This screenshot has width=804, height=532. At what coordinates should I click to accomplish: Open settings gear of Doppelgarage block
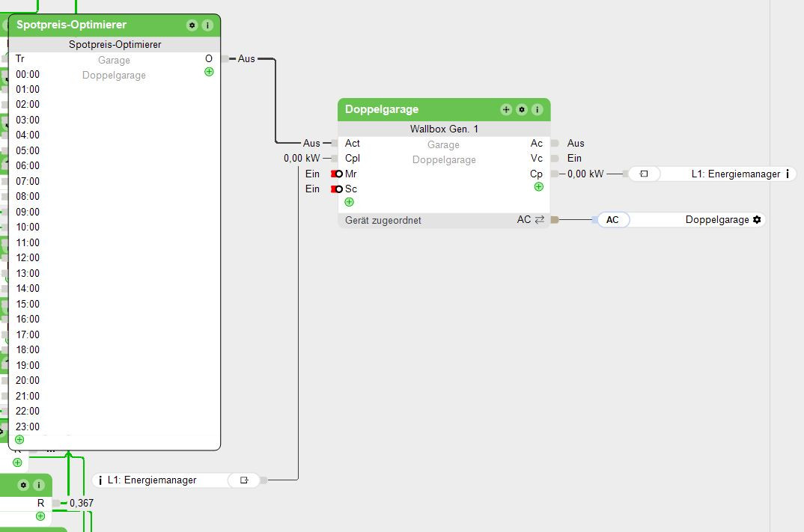pyautogui.click(x=522, y=110)
